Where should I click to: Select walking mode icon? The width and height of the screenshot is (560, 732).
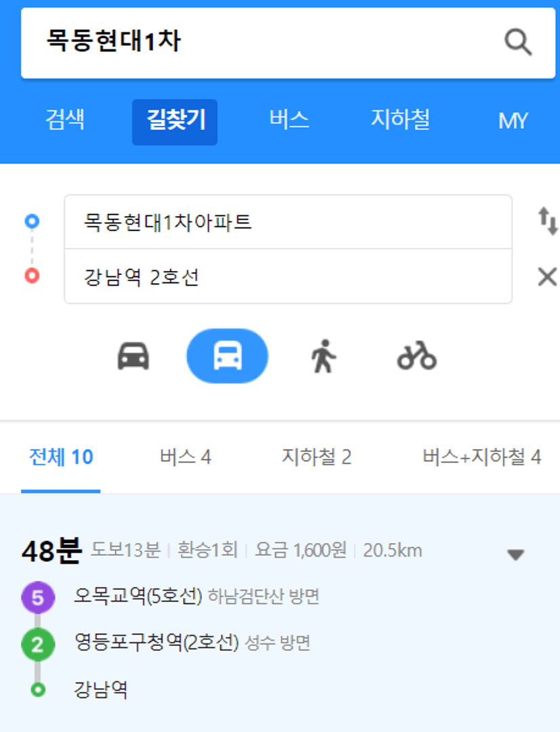(x=324, y=356)
